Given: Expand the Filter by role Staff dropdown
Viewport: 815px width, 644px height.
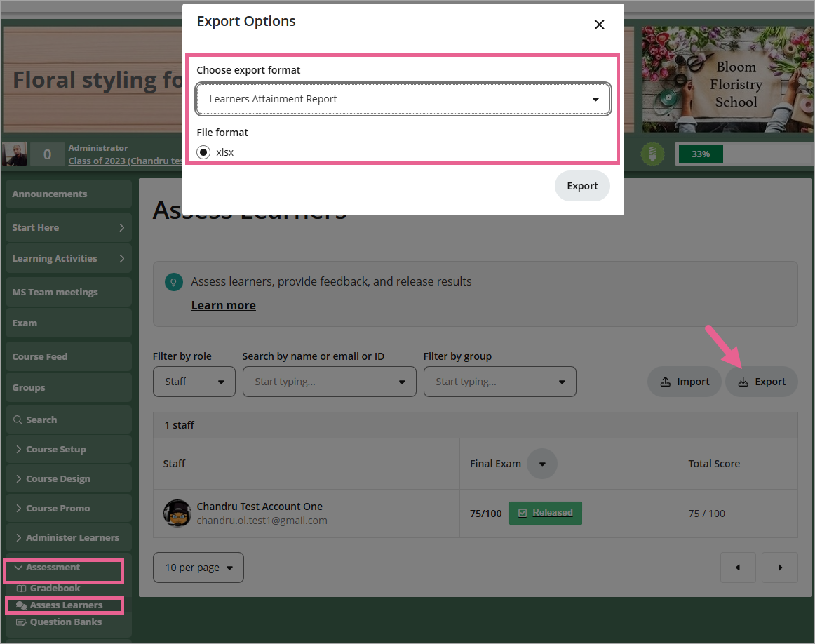Looking at the screenshot, I should point(194,382).
